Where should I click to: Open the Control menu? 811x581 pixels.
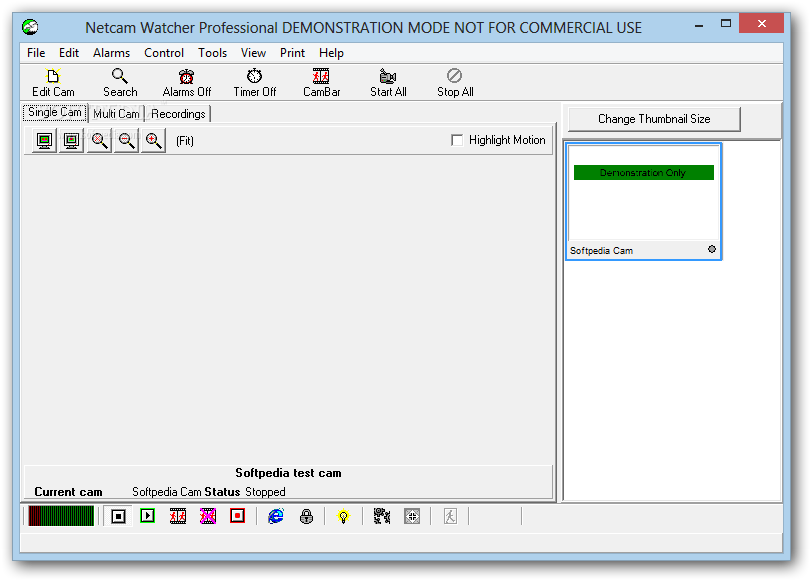pyautogui.click(x=164, y=53)
